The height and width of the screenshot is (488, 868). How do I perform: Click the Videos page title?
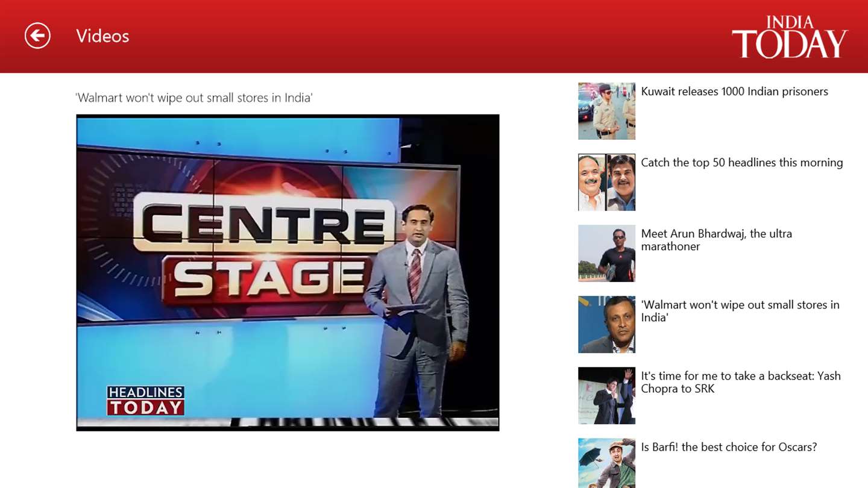(102, 36)
